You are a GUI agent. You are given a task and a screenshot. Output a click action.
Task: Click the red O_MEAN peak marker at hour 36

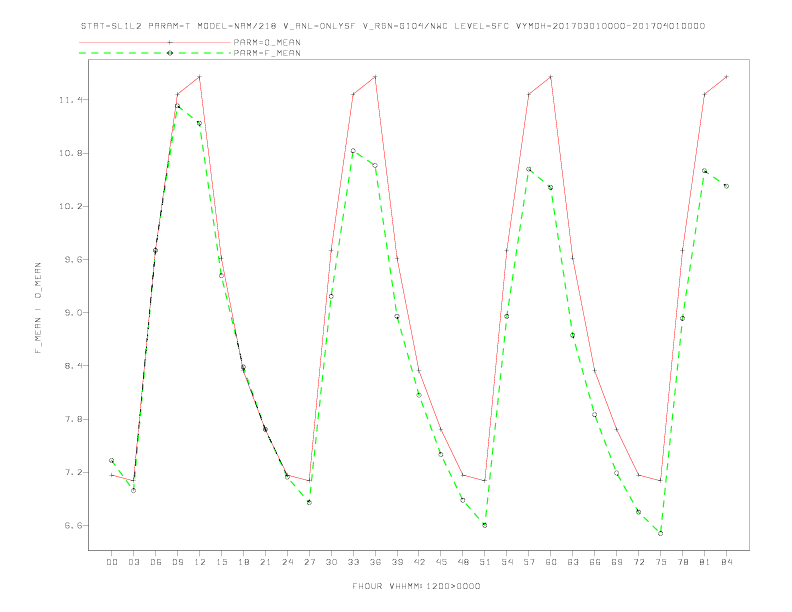tap(375, 77)
